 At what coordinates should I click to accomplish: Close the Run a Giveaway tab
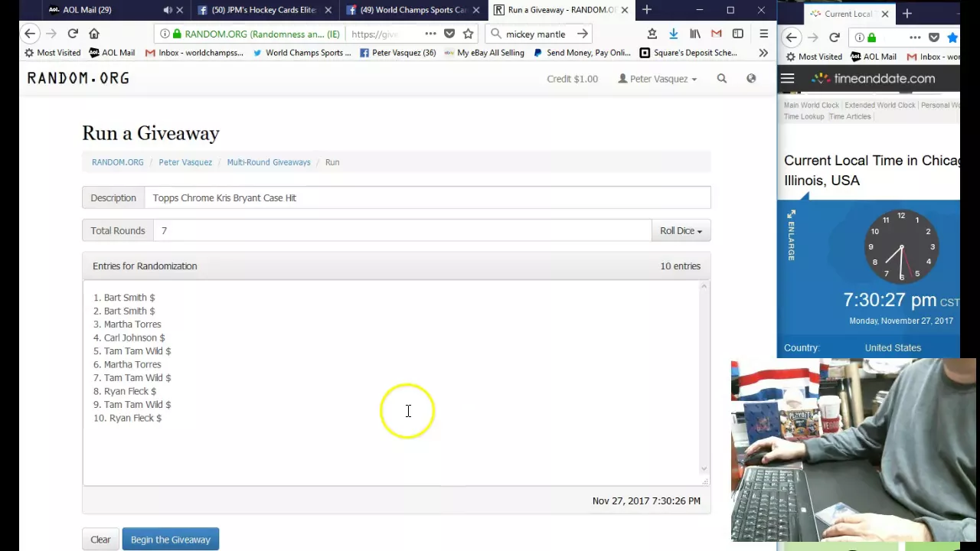pos(624,10)
